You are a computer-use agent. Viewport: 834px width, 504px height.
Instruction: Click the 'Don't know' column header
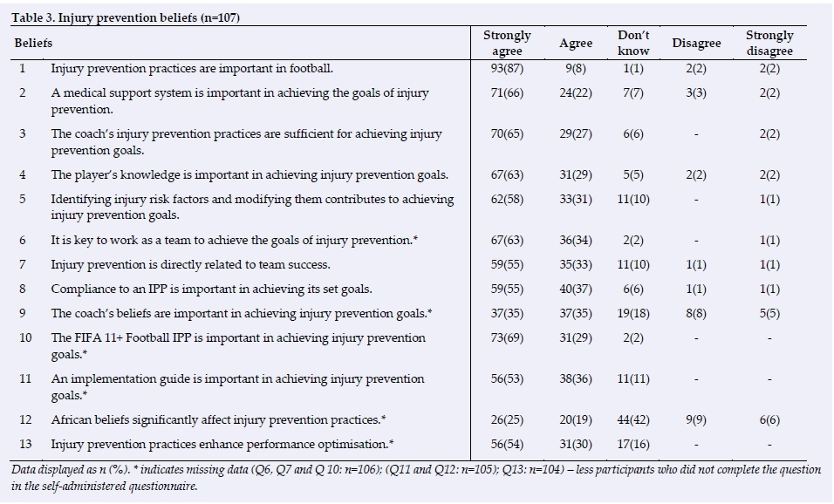click(x=633, y=43)
